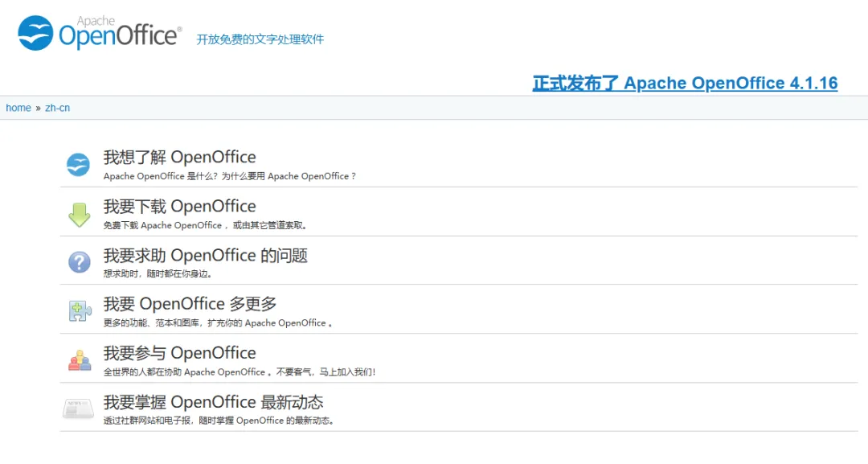Image resolution: width=868 pixels, height=464 pixels.
Task: Click the green download arrow icon
Action: (79, 215)
